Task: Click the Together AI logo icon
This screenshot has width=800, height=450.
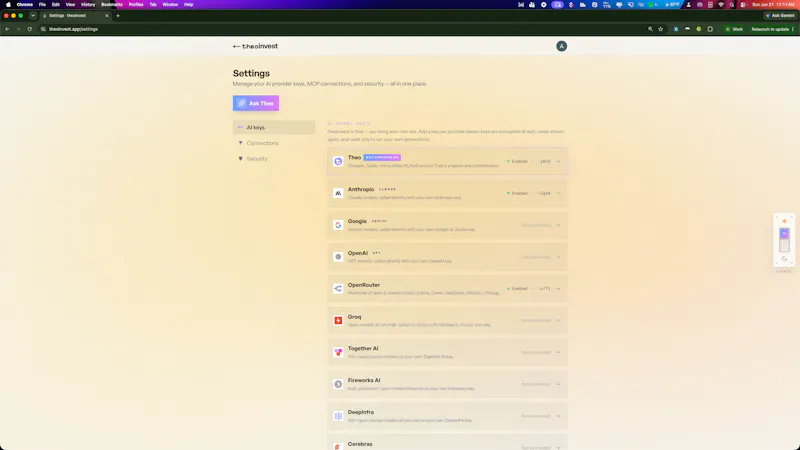Action: coord(338,352)
